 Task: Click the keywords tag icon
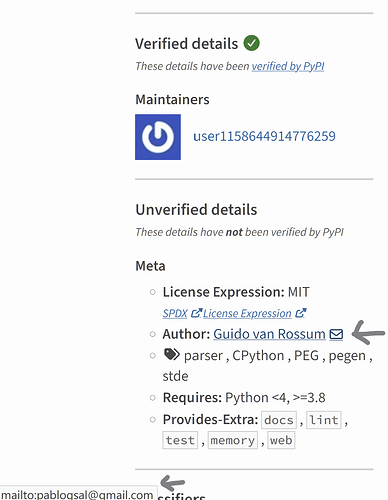(172, 354)
